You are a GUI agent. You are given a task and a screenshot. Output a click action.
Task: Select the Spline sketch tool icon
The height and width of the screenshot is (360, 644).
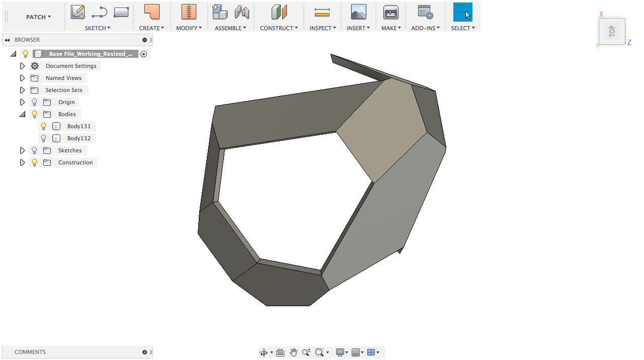point(100,12)
